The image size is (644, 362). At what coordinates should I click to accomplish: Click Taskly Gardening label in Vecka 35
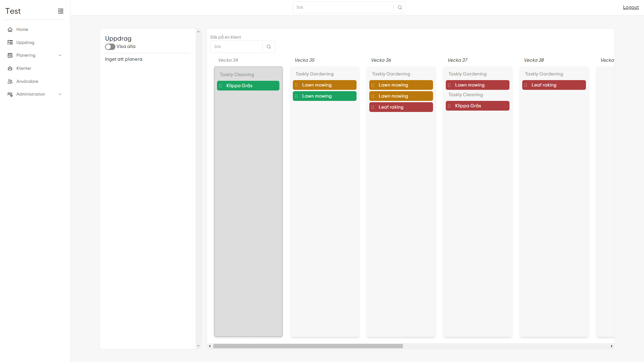[315, 74]
